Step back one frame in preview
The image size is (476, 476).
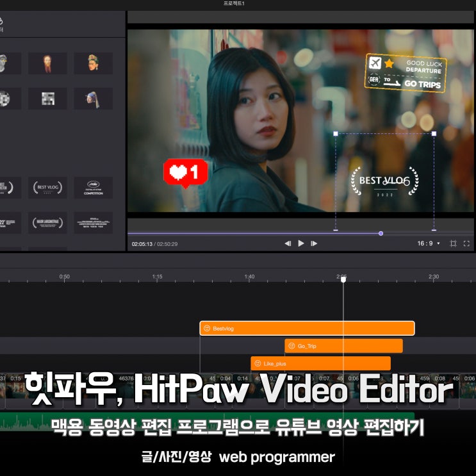point(288,243)
